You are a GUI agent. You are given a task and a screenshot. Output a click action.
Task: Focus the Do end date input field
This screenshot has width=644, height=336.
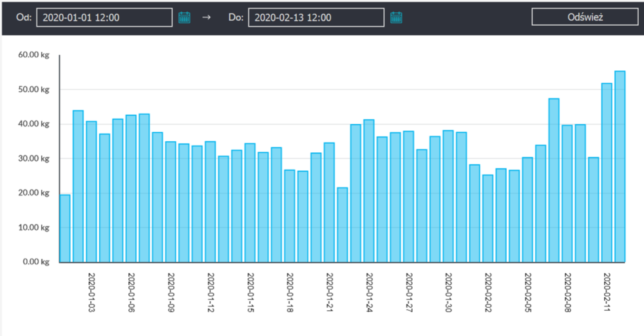(x=316, y=17)
